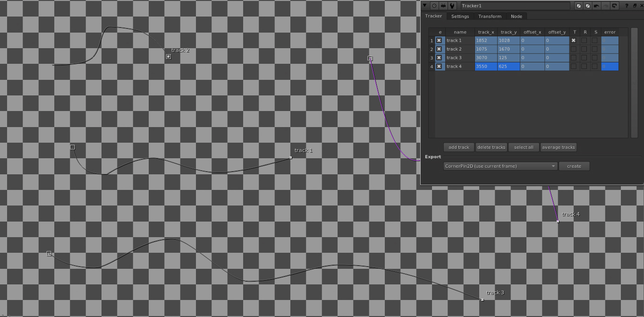
Task: Close the Tracker1 properties panel
Action: point(641,6)
